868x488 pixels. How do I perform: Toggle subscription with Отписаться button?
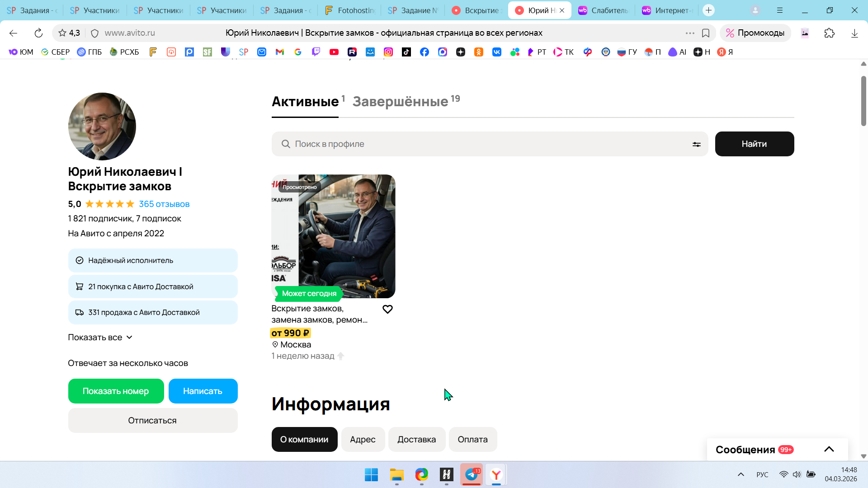click(x=152, y=420)
